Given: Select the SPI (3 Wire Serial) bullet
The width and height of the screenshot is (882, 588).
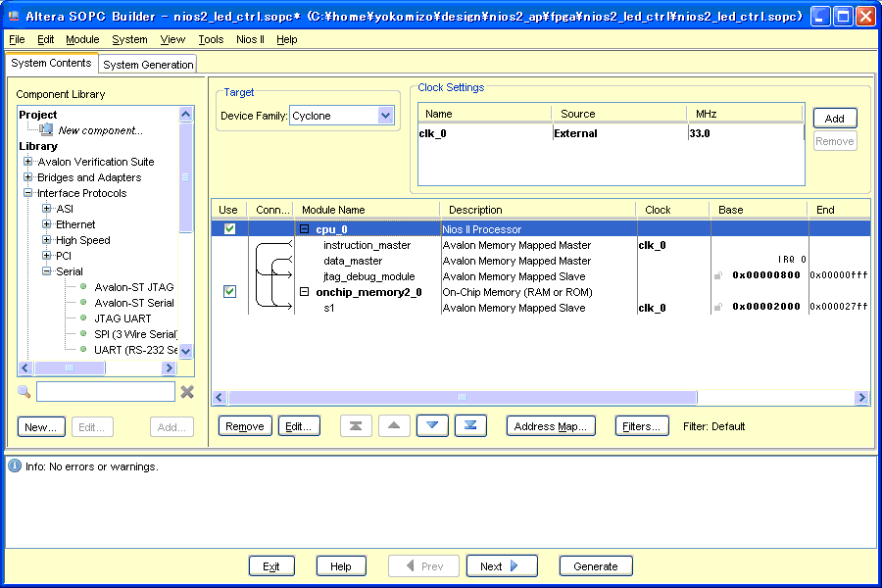Looking at the screenshot, I should pos(83,334).
